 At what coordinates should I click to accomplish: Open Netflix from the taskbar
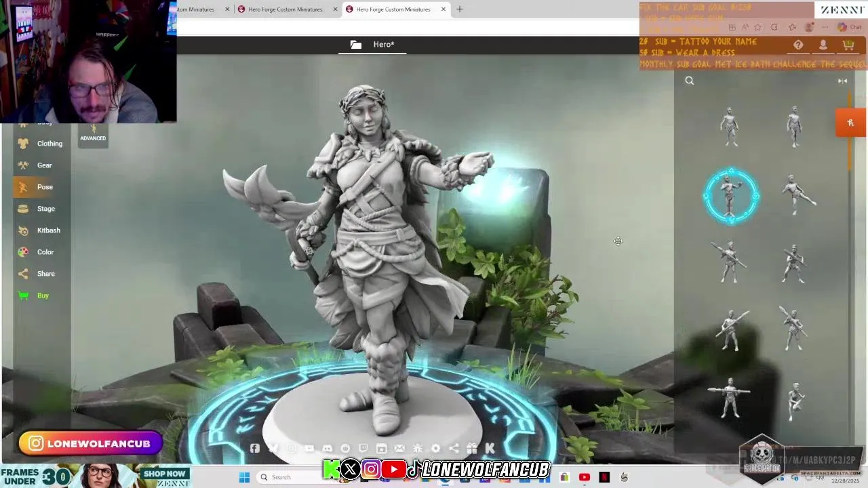pyautogui.click(x=604, y=477)
